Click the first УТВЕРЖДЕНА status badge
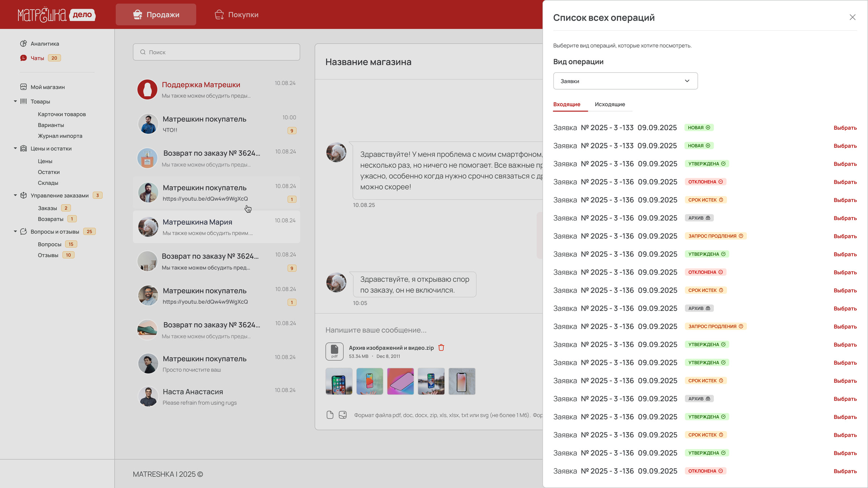Image resolution: width=868 pixels, height=488 pixels. click(x=707, y=164)
